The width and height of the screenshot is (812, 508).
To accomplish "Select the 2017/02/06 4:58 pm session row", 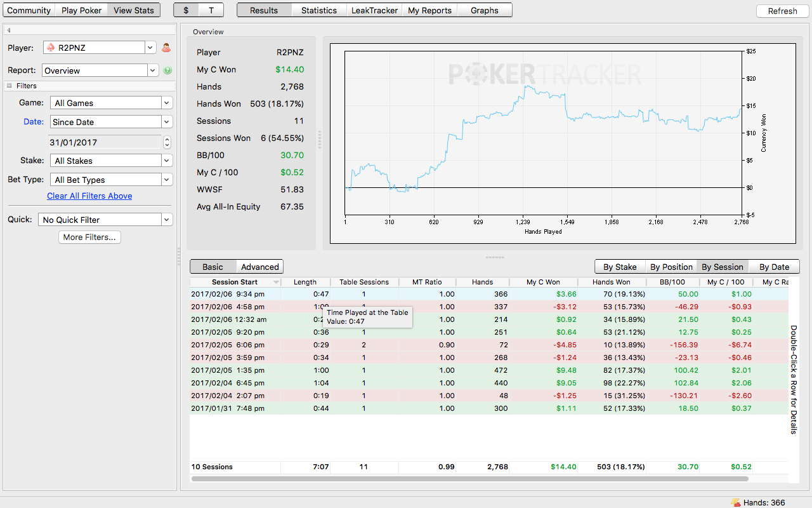I will tap(489, 307).
